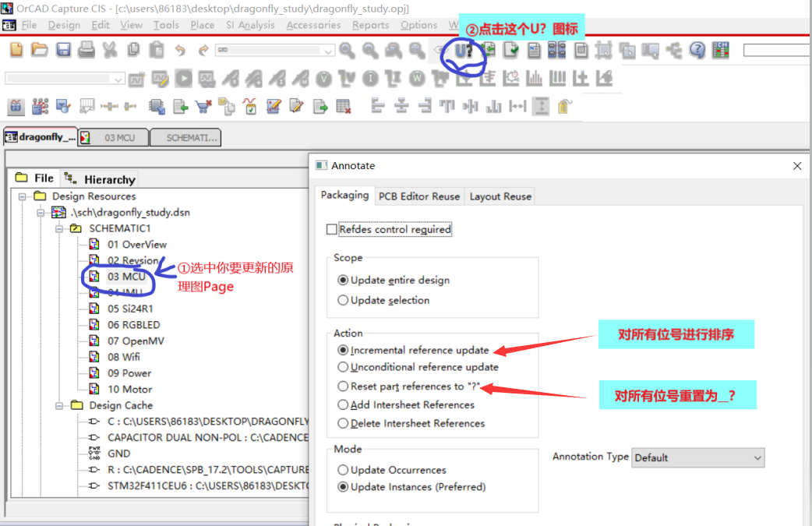Select the Update selection scope option

(x=343, y=300)
